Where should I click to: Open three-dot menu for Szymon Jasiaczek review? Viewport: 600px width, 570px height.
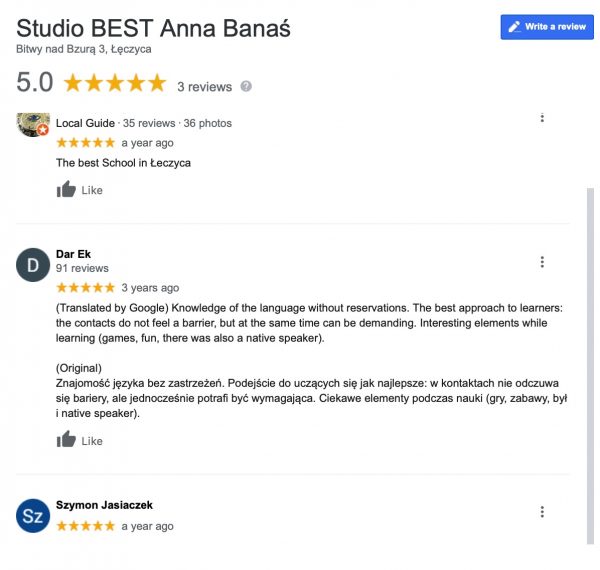pyautogui.click(x=542, y=512)
